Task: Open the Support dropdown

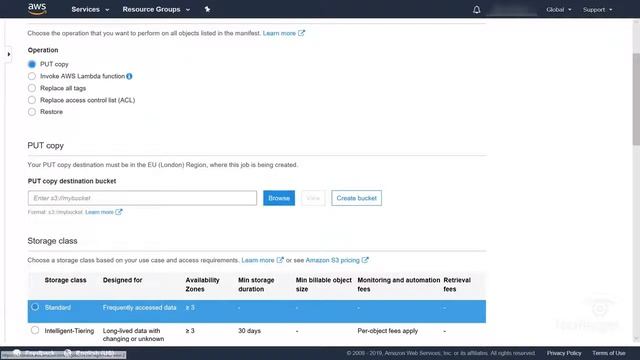Action: click(598, 9)
